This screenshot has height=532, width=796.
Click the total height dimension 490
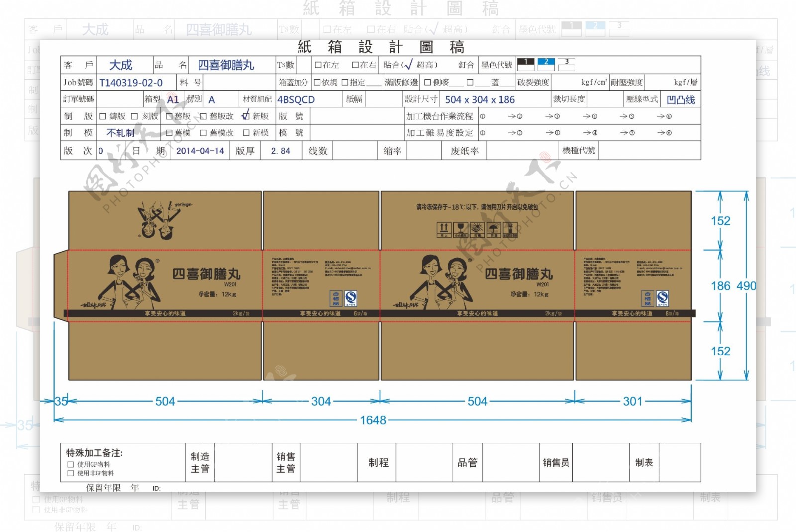[x=746, y=286]
